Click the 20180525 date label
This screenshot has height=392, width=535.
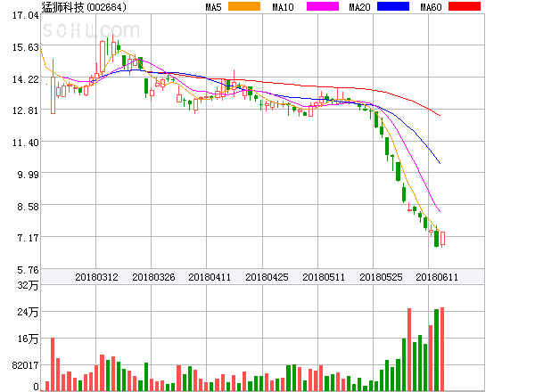point(381,277)
